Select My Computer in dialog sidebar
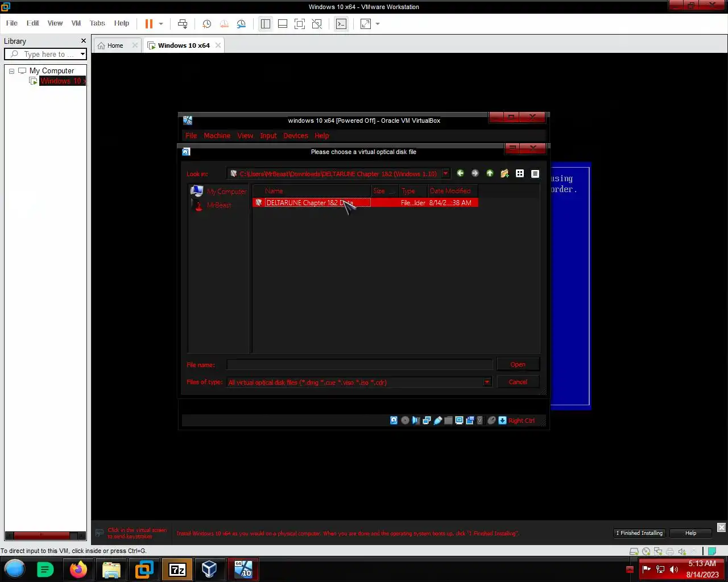 219,192
